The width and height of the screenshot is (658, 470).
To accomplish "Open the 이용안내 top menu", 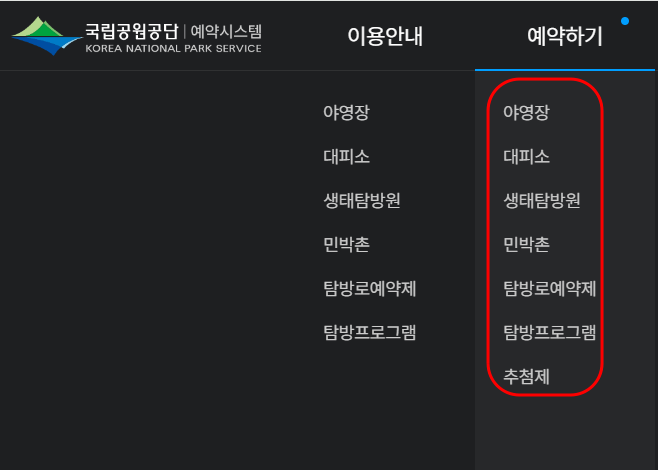I will (385, 36).
